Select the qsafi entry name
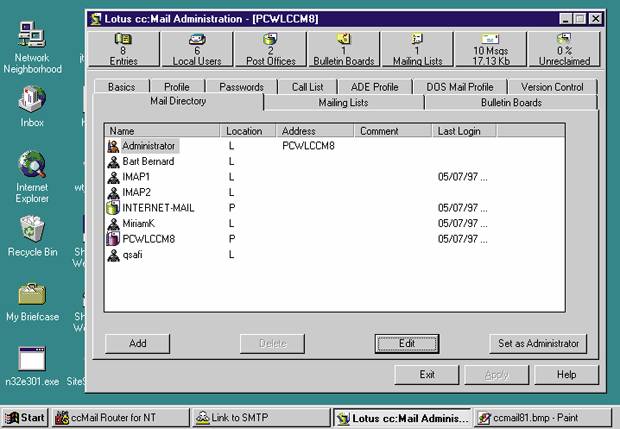 click(132, 255)
